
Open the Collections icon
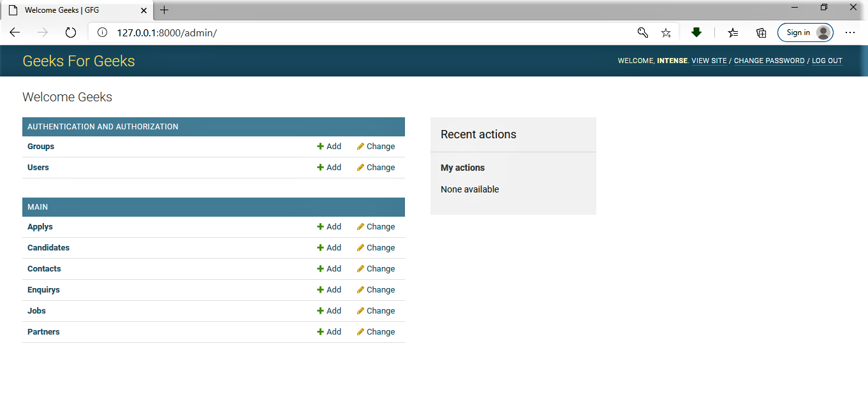(761, 33)
